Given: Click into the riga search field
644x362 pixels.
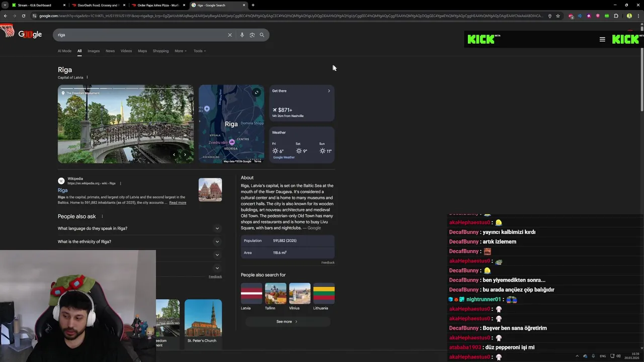Looking at the screenshot, I should point(141,35).
